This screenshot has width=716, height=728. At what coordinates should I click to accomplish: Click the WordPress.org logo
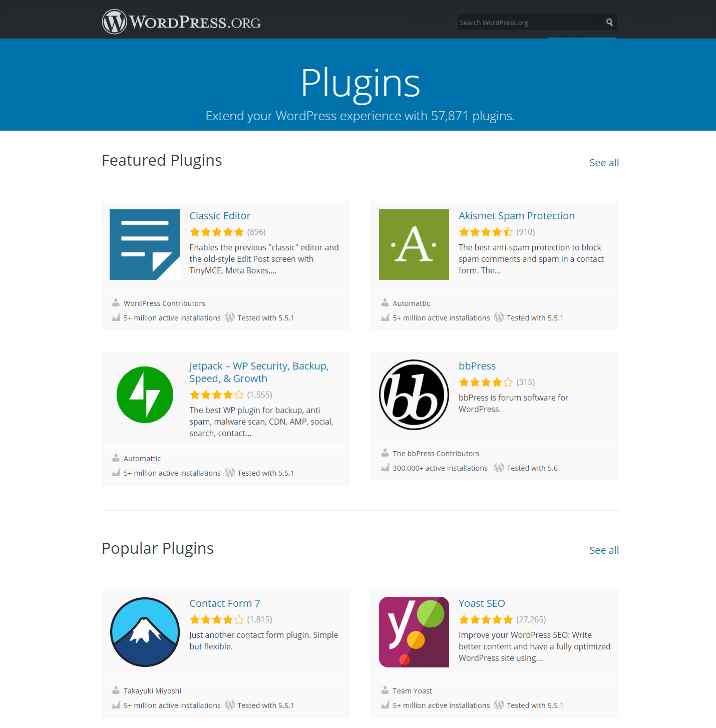pyautogui.click(x=181, y=21)
